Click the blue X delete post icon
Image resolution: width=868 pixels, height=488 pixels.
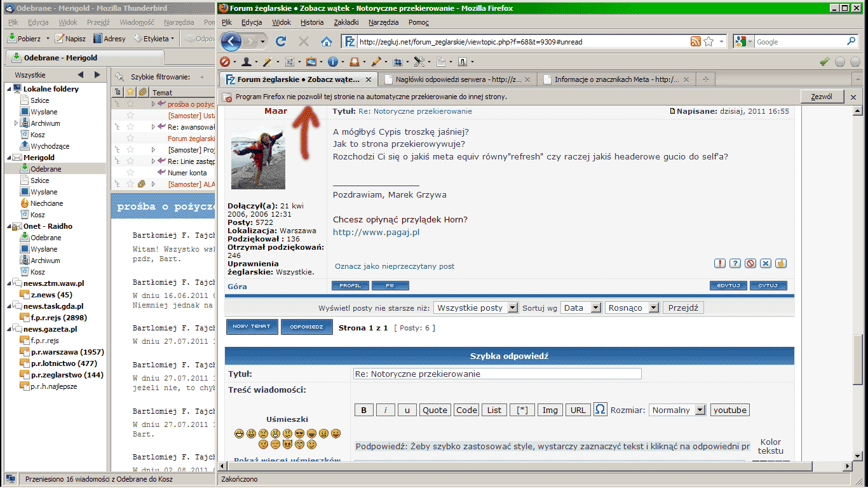click(x=766, y=263)
